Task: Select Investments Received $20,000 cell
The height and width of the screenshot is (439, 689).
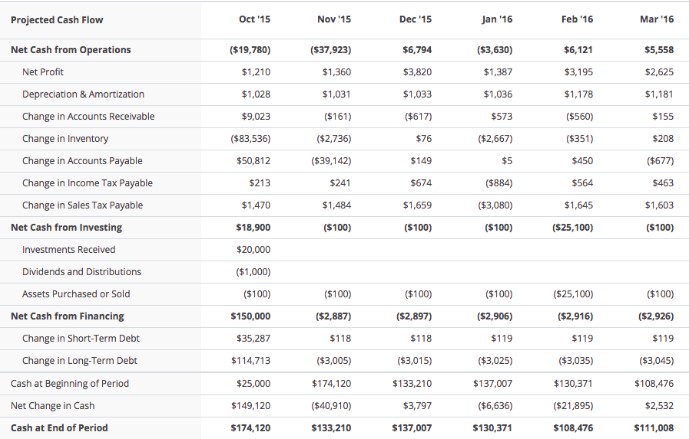Action: (253, 250)
